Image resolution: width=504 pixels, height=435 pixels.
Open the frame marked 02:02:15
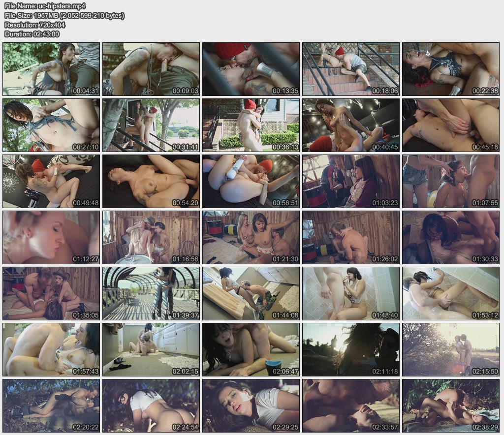click(151, 349)
